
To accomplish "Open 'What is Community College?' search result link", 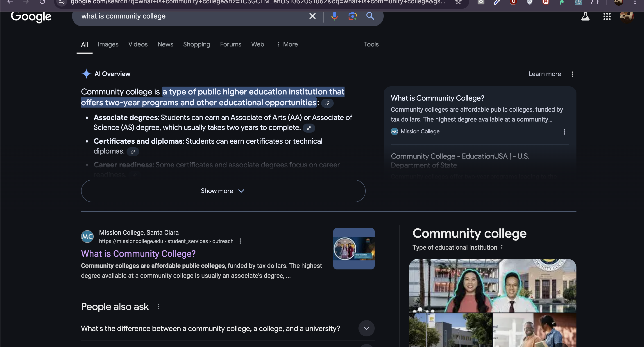I will [x=138, y=254].
